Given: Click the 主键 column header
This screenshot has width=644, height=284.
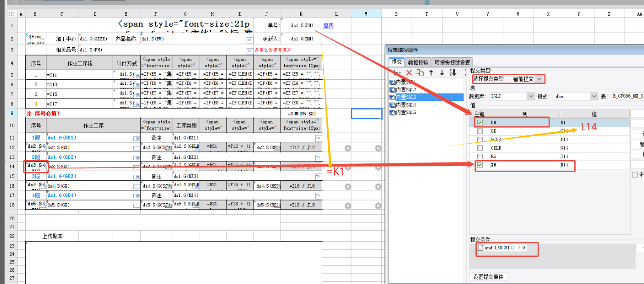Looking at the screenshot, I should [479, 113].
